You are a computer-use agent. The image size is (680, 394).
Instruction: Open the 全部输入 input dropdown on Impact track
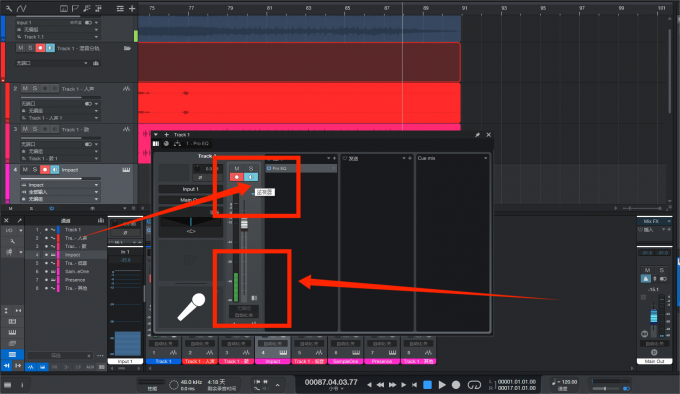(60, 192)
